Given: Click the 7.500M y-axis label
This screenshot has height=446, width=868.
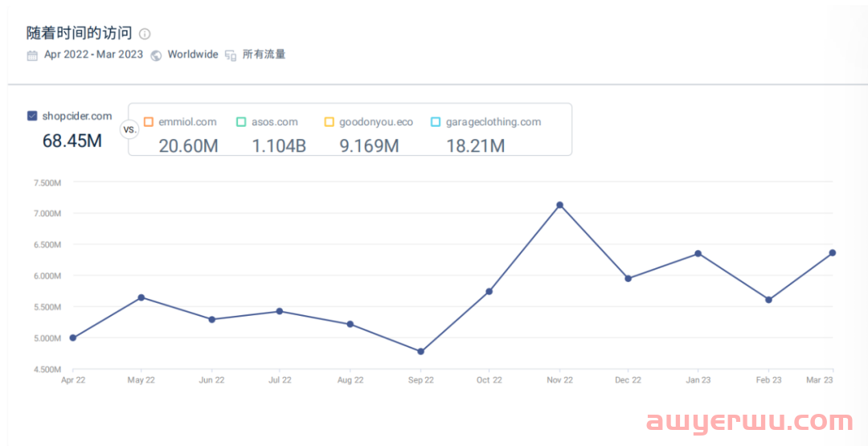Looking at the screenshot, I should click(47, 182).
